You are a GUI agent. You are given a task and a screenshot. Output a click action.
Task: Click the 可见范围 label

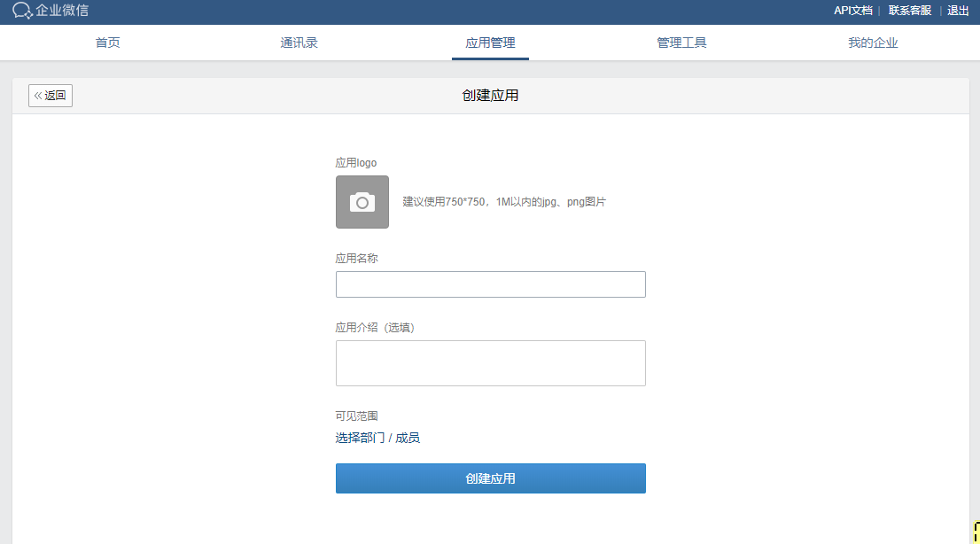point(356,416)
